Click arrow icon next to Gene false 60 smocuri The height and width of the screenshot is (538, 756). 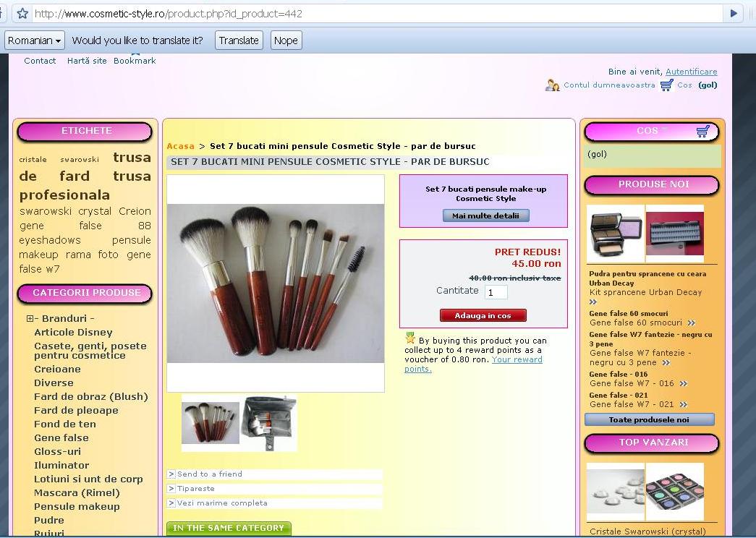[692, 323]
